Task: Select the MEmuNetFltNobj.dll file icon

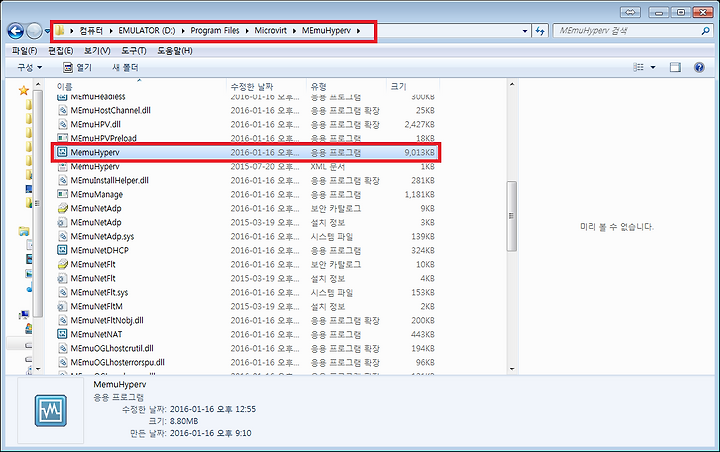Action: tap(62, 321)
